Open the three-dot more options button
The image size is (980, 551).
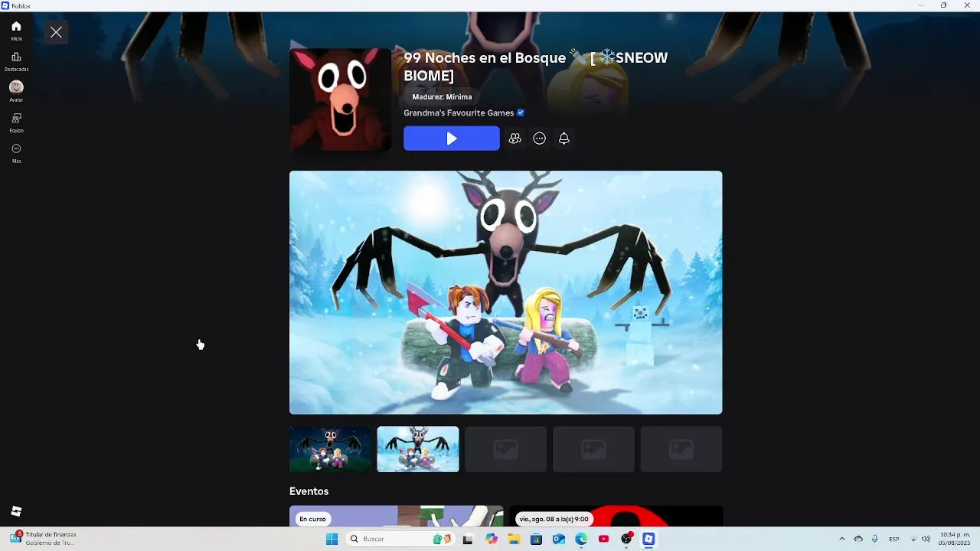(x=539, y=139)
